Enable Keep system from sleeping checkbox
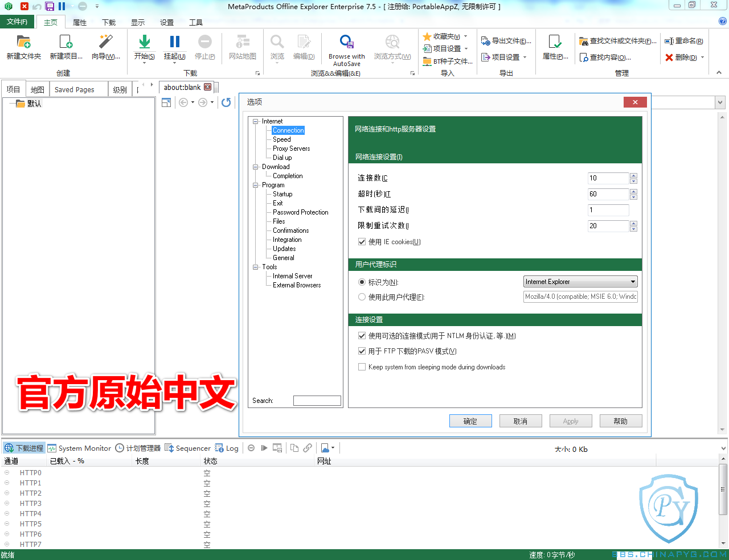The width and height of the screenshot is (729, 560). pos(362,367)
